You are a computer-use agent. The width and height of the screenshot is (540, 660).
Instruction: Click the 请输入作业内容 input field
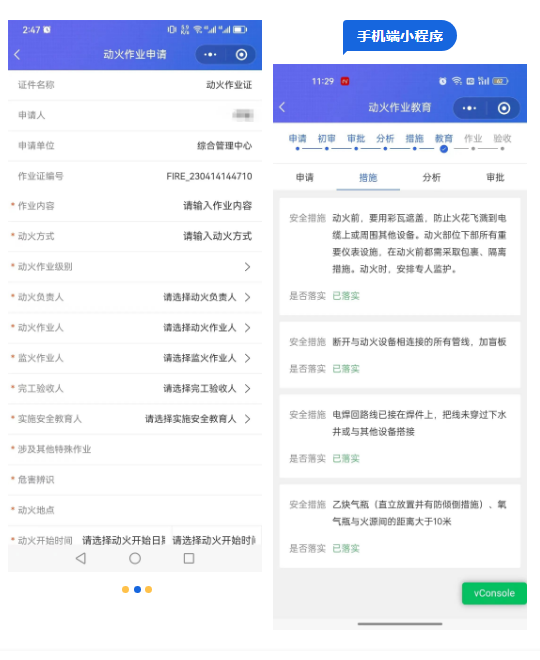(x=218, y=206)
